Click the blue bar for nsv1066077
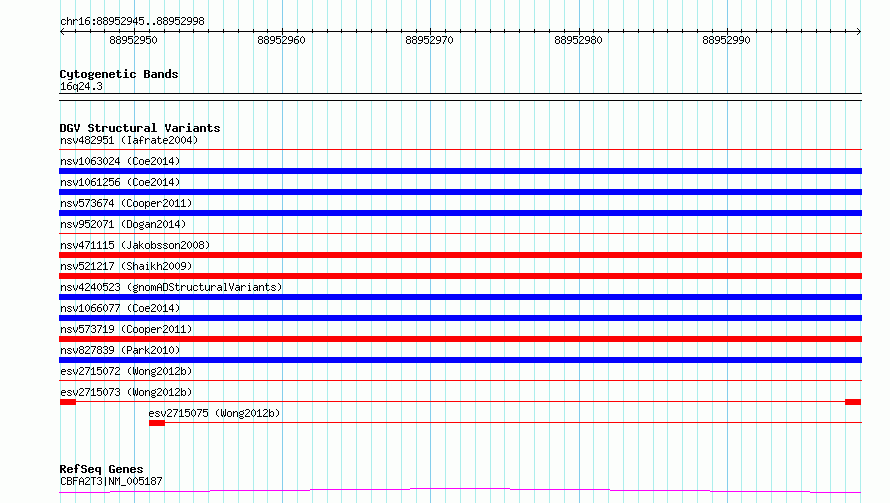Screen dimensions: 890x503 (x=460, y=318)
